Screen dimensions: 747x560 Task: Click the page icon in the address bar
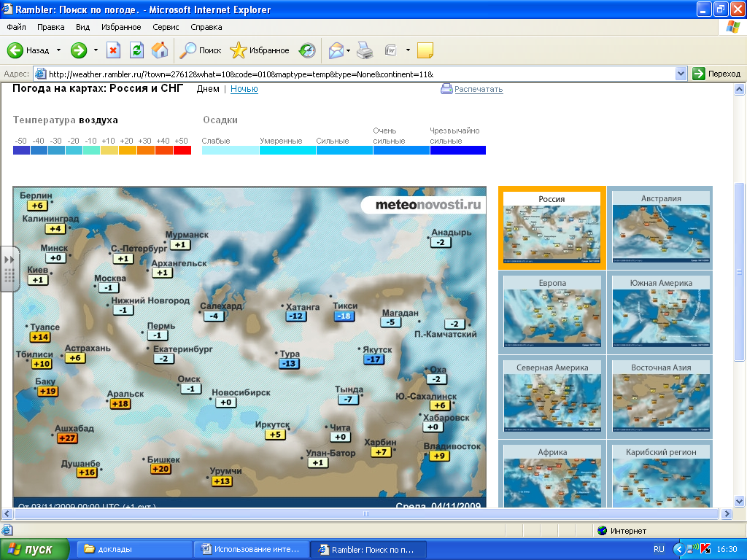pyautogui.click(x=41, y=74)
